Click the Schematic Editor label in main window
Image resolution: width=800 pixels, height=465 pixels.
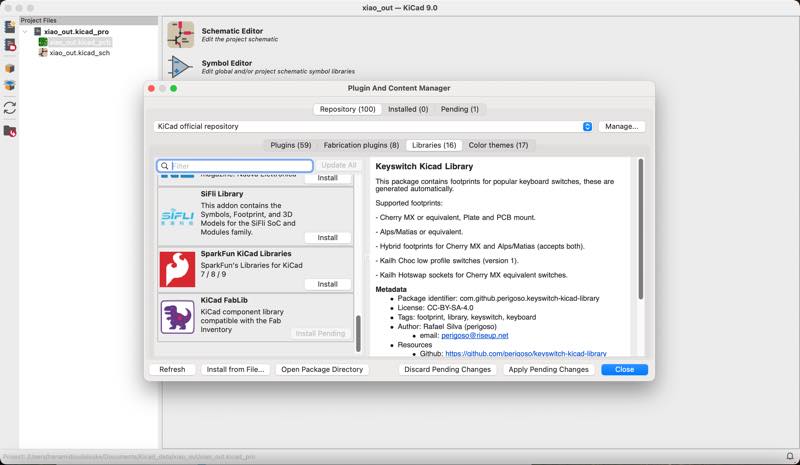pyautogui.click(x=232, y=31)
